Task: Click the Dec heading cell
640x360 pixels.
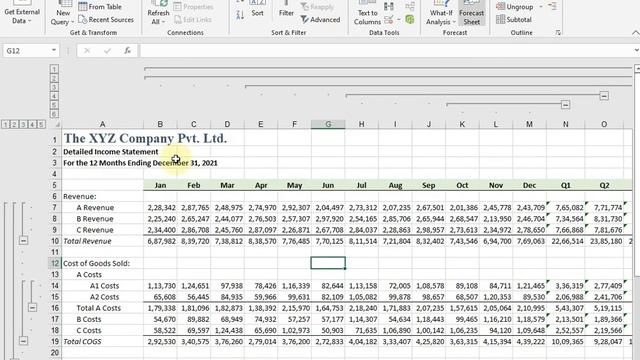Action: click(x=529, y=185)
